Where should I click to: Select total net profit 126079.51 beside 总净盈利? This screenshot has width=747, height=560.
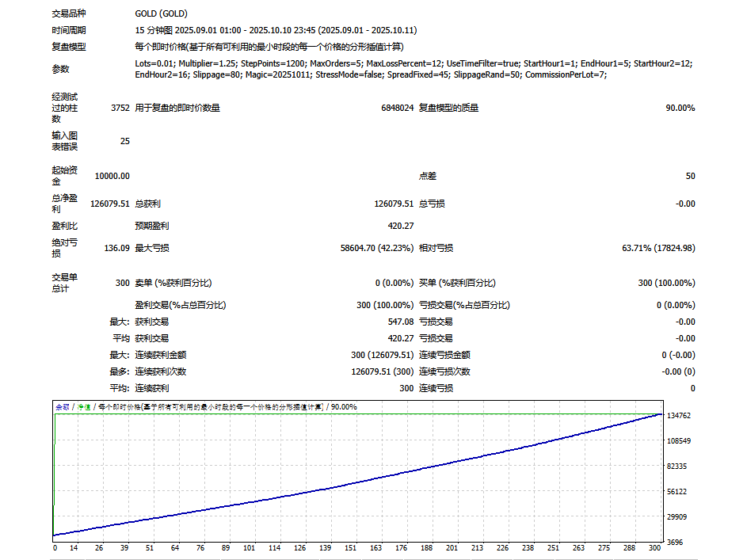point(110,204)
